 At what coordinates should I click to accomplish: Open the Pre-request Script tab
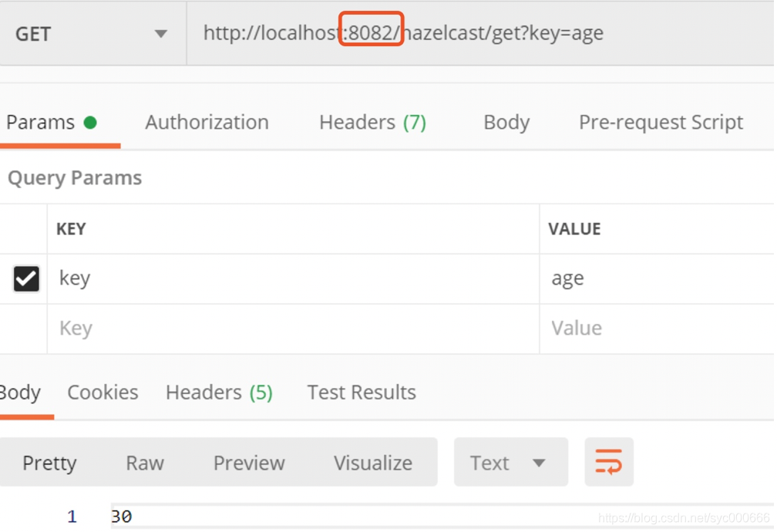660,122
